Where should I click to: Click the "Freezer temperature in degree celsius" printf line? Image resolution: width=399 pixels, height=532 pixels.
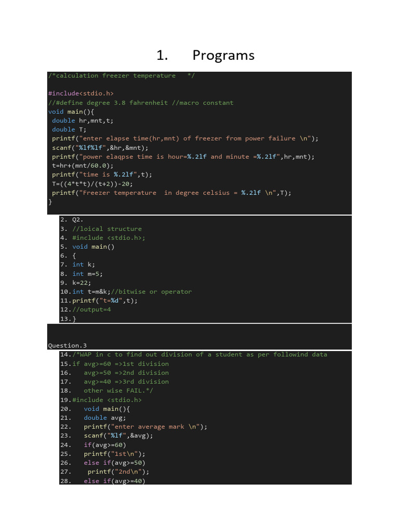click(171, 193)
